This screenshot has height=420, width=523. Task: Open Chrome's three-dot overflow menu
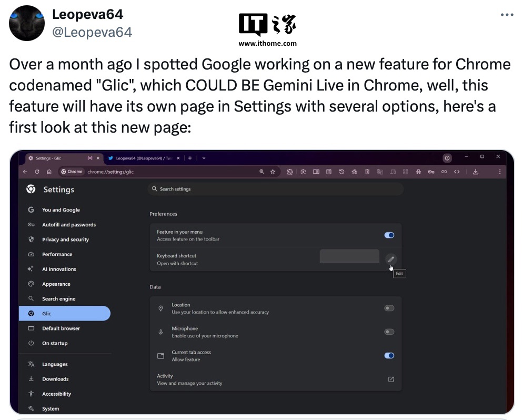point(500,172)
